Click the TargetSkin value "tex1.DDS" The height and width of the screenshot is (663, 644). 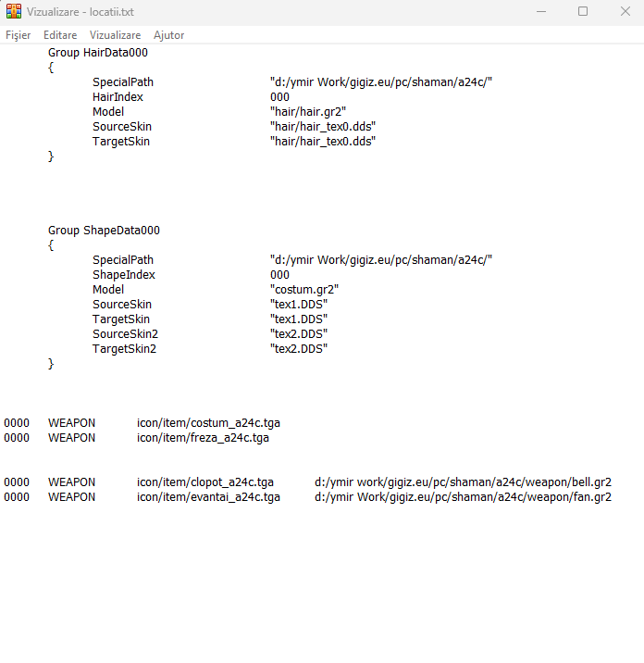(x=299, y=319)
